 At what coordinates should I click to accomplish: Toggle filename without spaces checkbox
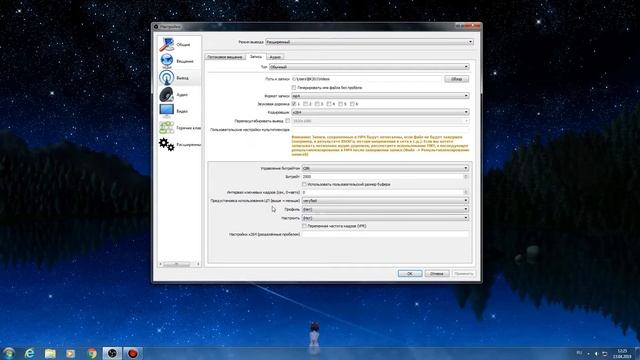coord(294,88)
